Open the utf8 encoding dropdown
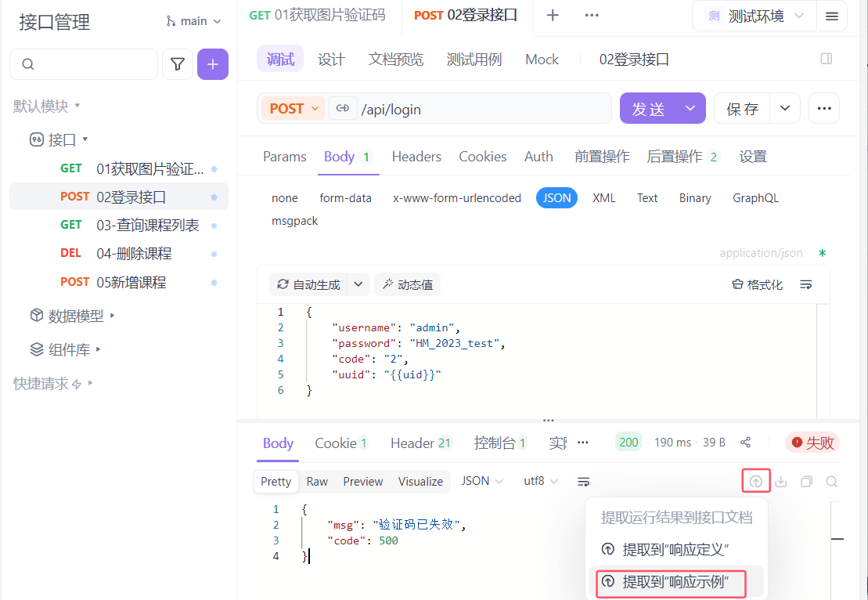 coord(540,481)
